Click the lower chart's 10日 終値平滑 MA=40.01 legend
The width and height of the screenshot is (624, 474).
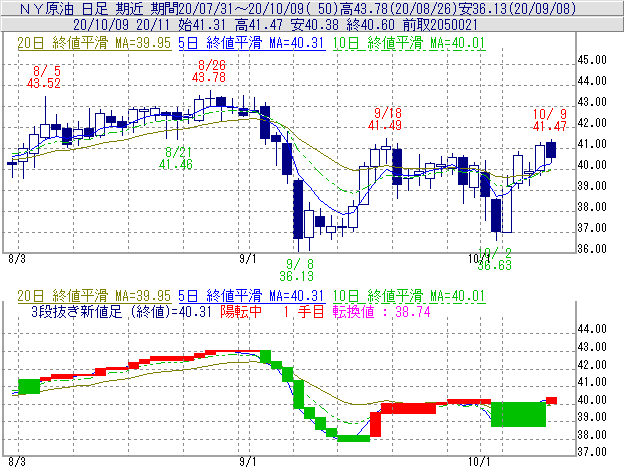[409, 296]
